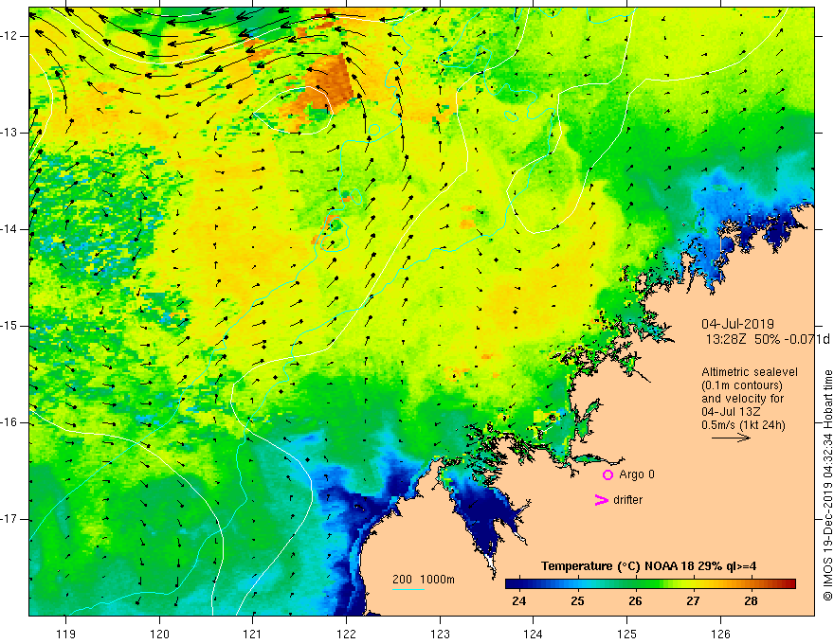Image resolution: width=834 pixels, height=644 pixels.
Task: Click the small closed white contour near 121.5E 13S
Action: (293, 110)
